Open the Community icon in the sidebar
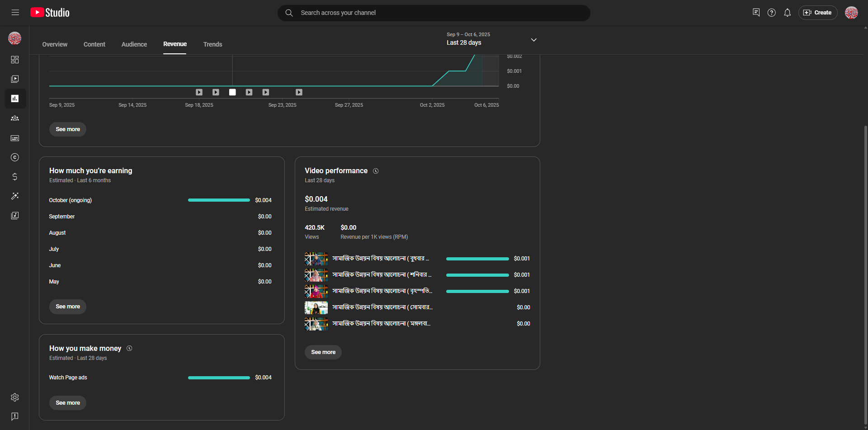Screen dimensions: 868x430 [15, 118]
